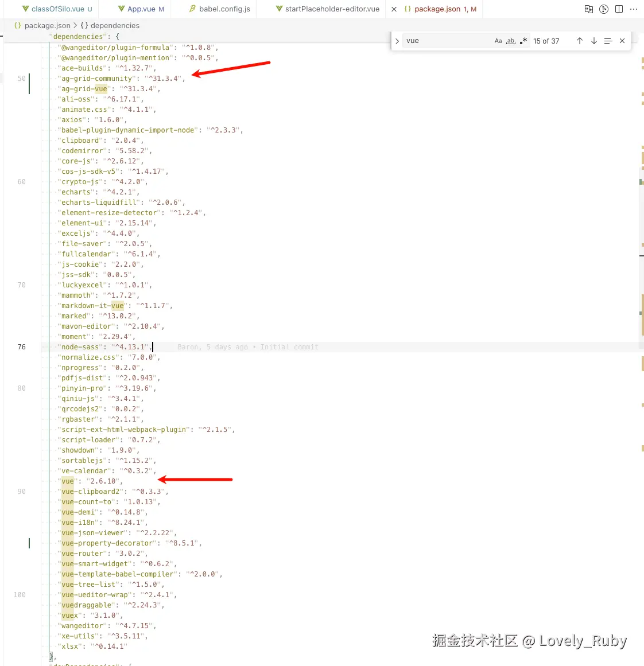
Task: Toggle Use Regular Expression in find widget
Action: pyautogui.click(x=523, y=41)
